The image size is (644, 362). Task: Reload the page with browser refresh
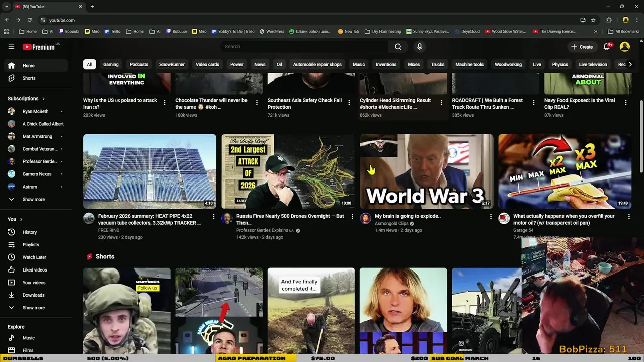pyautogui.click(x=29, y=20)
